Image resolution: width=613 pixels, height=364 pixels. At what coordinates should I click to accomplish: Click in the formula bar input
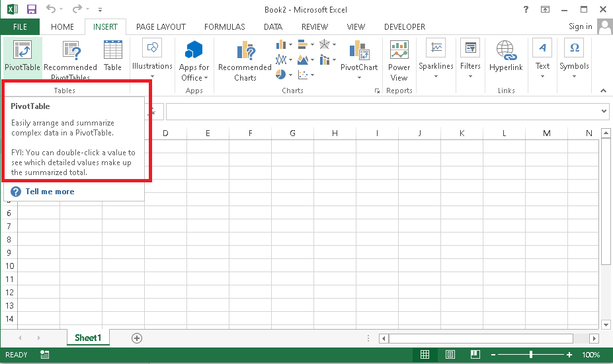[x=383, y=112]
